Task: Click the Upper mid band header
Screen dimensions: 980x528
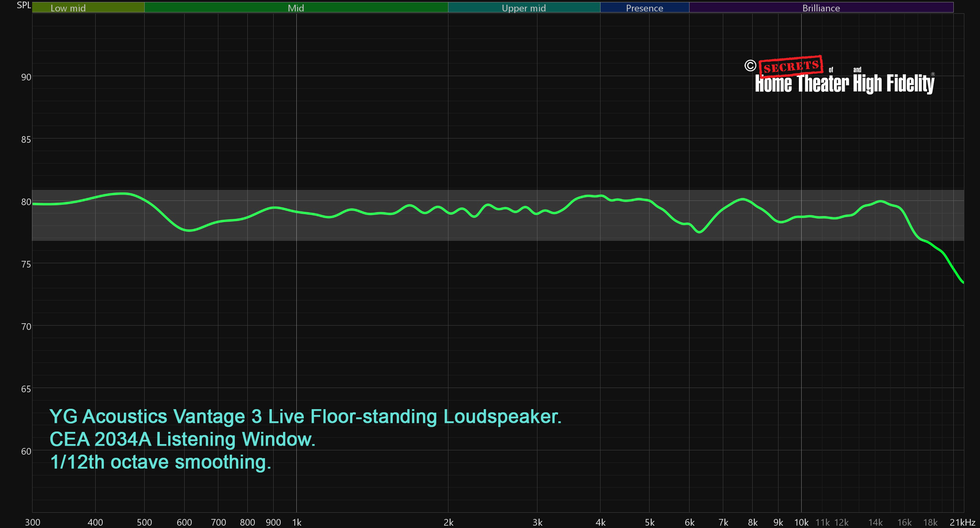Action: pos(524,7)
